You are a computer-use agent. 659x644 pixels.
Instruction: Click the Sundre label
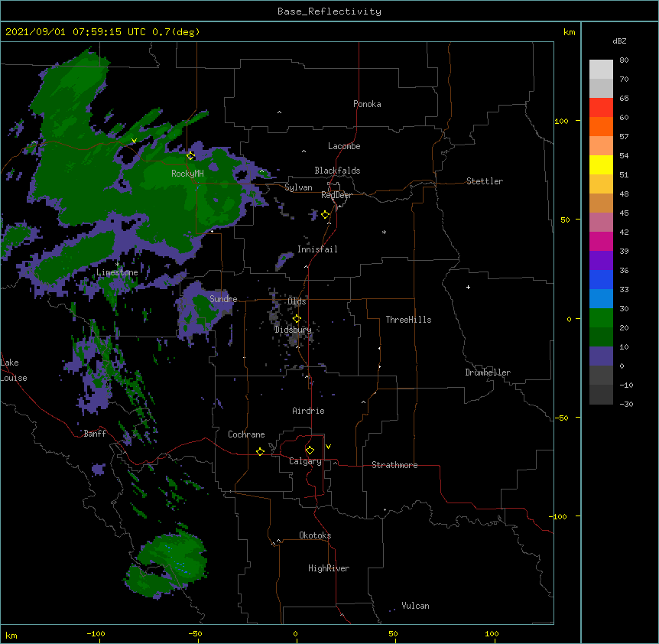tap(223, 299)
